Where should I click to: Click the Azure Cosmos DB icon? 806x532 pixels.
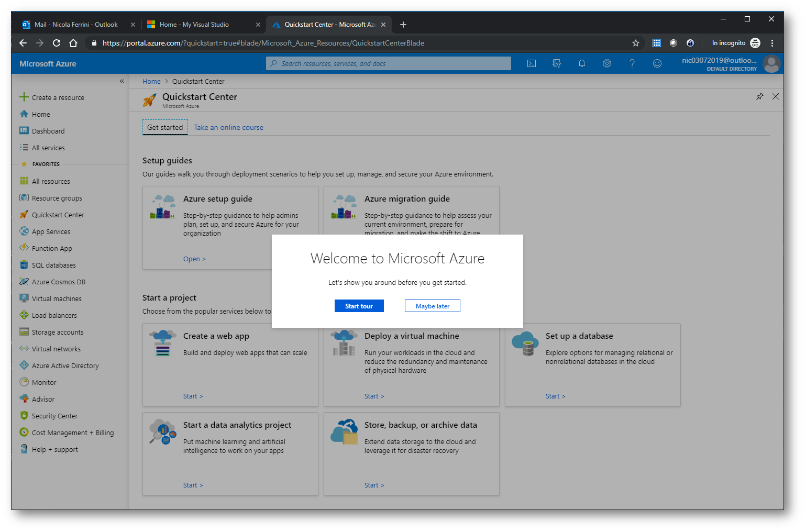pos(24,281)
